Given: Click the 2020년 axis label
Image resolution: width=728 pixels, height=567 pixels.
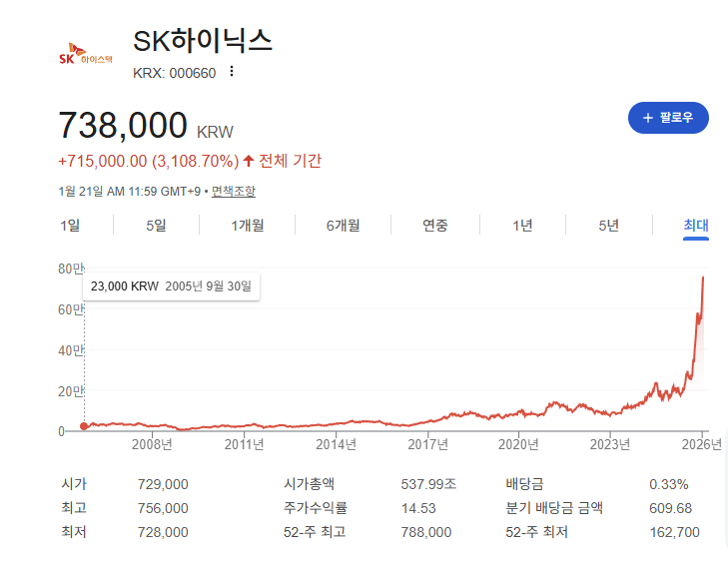Looking at the screenshot, I should (518, 444).
